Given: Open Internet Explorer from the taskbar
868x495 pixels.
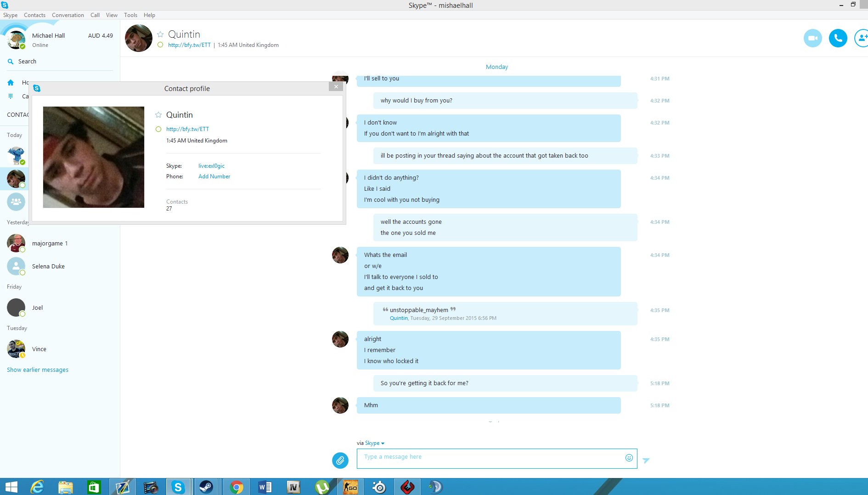Looking at the screenshot, I should 37,487.
